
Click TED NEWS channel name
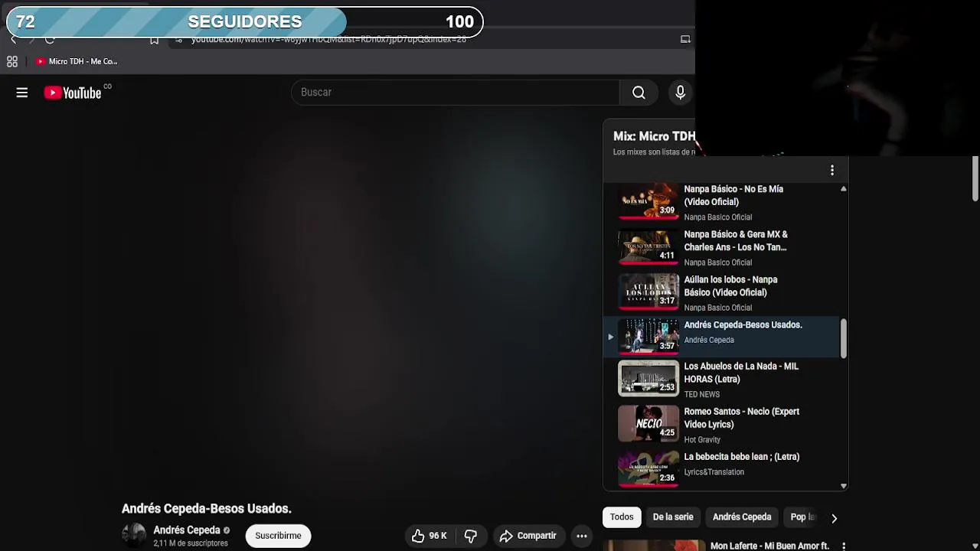701,395
